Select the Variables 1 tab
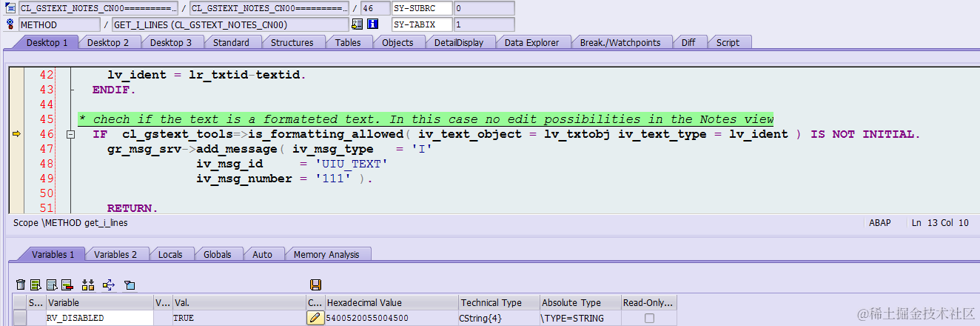 [x=53, y=254]
